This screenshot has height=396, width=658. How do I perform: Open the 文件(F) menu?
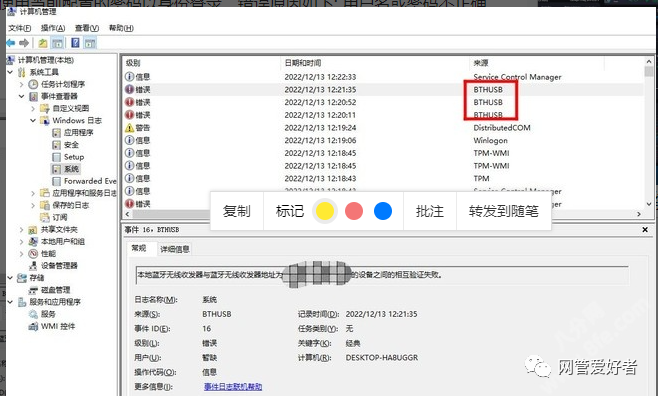coord(20,28)
